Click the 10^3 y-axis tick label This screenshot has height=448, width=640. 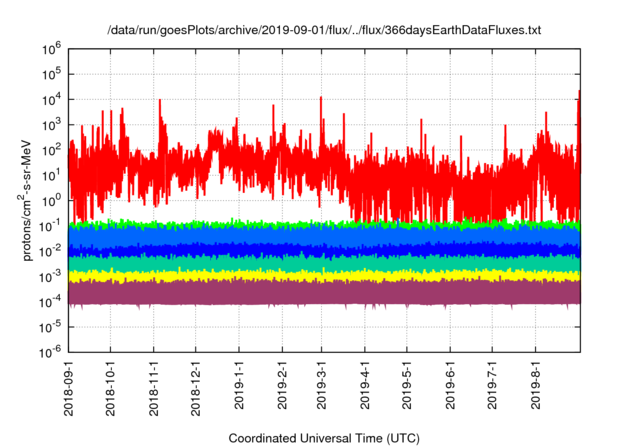click(51, 125)
